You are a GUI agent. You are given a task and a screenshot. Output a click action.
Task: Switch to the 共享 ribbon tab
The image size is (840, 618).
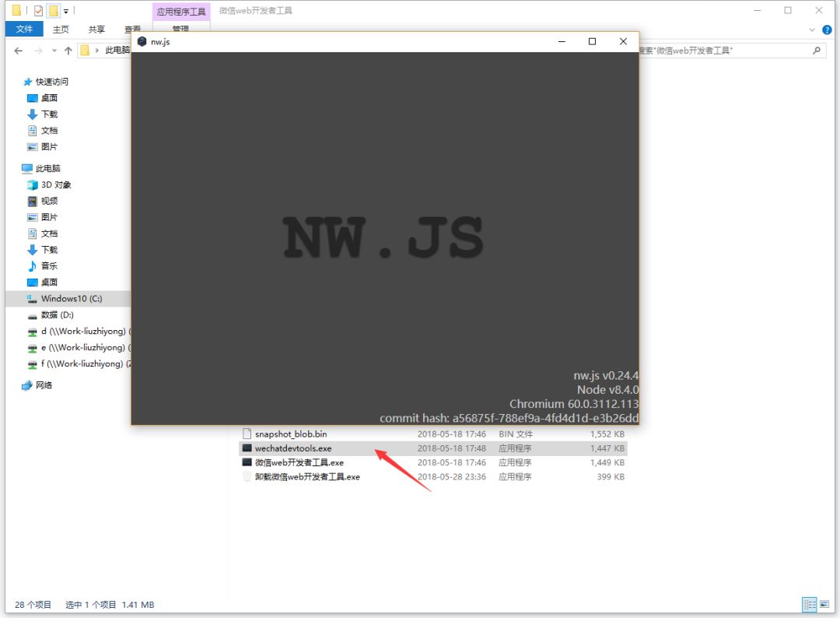[97, 30]
